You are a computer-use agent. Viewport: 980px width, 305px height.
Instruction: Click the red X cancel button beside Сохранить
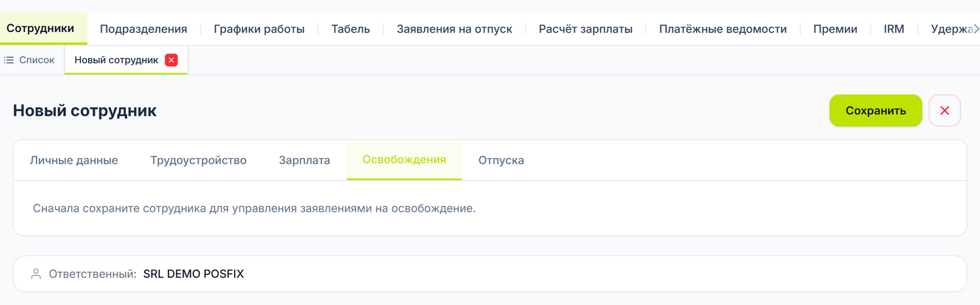pos(944,110)
